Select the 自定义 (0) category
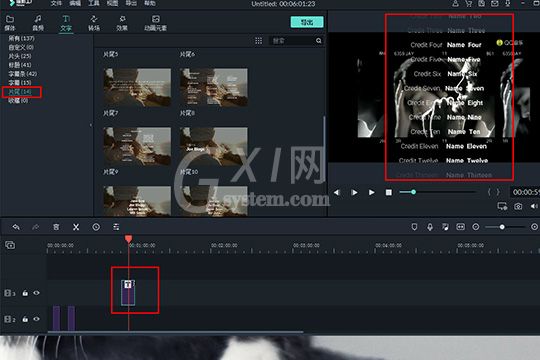The height and width of the screenshot is (360, 540). click(21, 47)
